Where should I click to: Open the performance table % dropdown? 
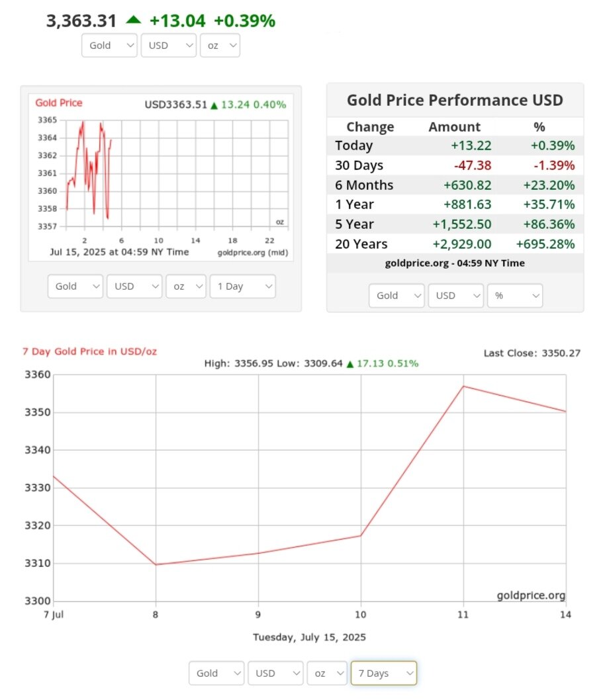click(514, 296)
